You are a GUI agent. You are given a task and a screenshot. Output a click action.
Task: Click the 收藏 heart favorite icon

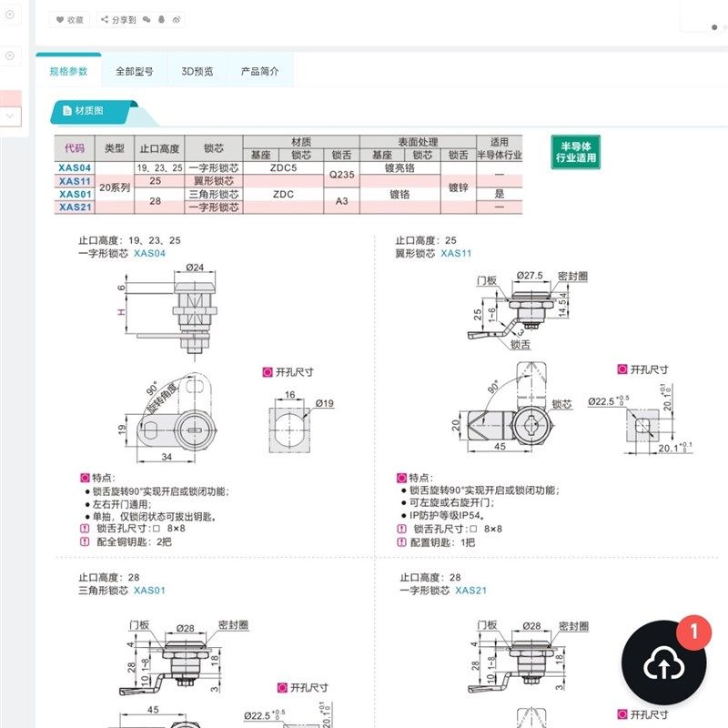point(60,20)
